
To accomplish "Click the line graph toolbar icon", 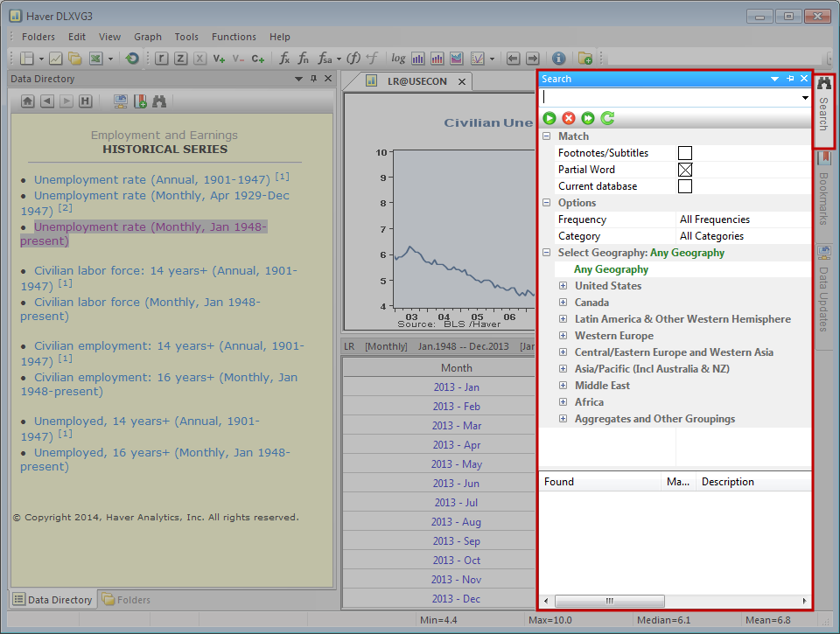I will coord(56,58).
